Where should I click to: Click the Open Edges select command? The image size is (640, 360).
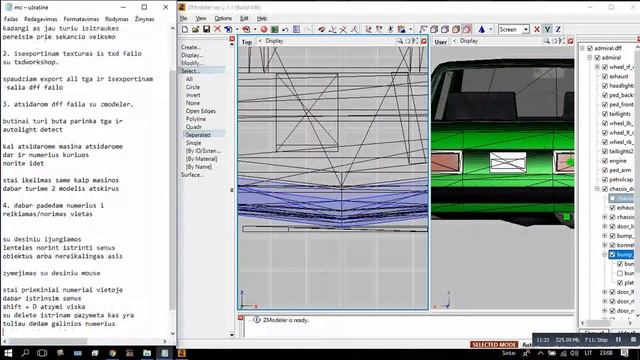200,111
